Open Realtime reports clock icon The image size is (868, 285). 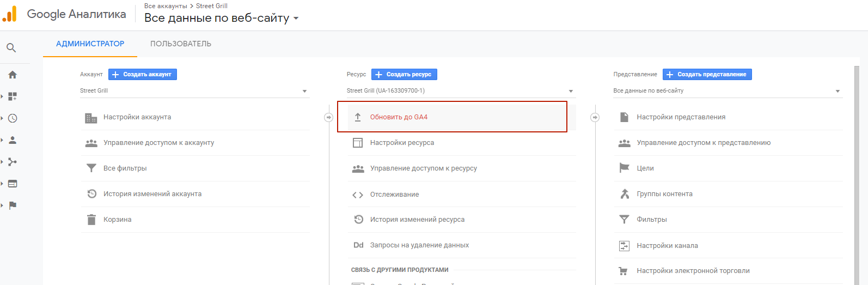[x=13, y=118]
